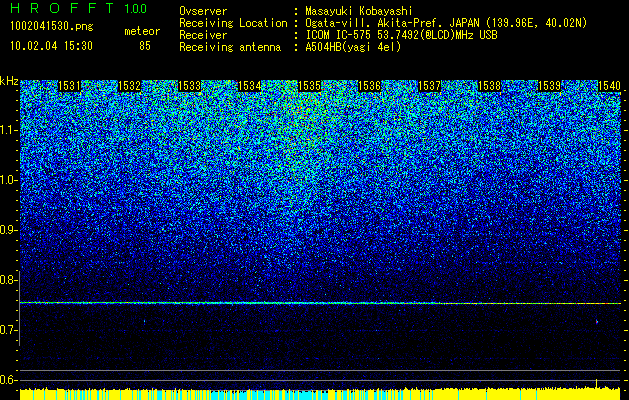
Task: Click the HROFFT 1.0.0 title text
Action: [x=78, y=8]
